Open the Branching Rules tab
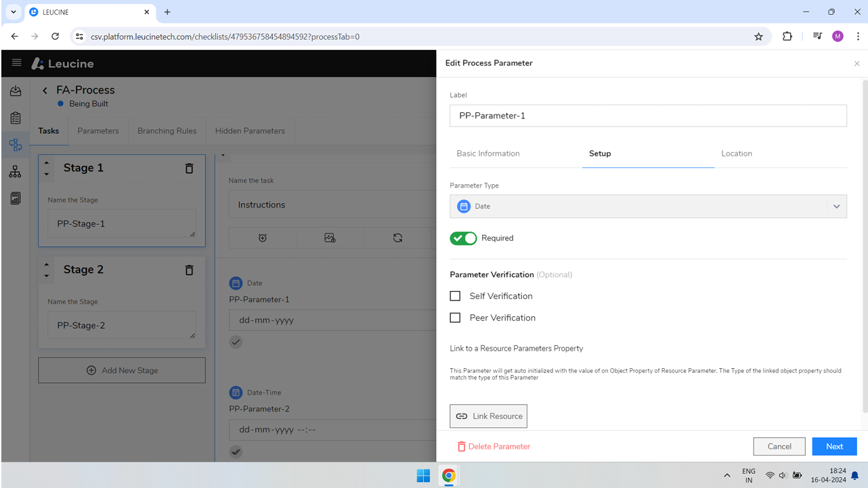 click(x=167, y=131)
